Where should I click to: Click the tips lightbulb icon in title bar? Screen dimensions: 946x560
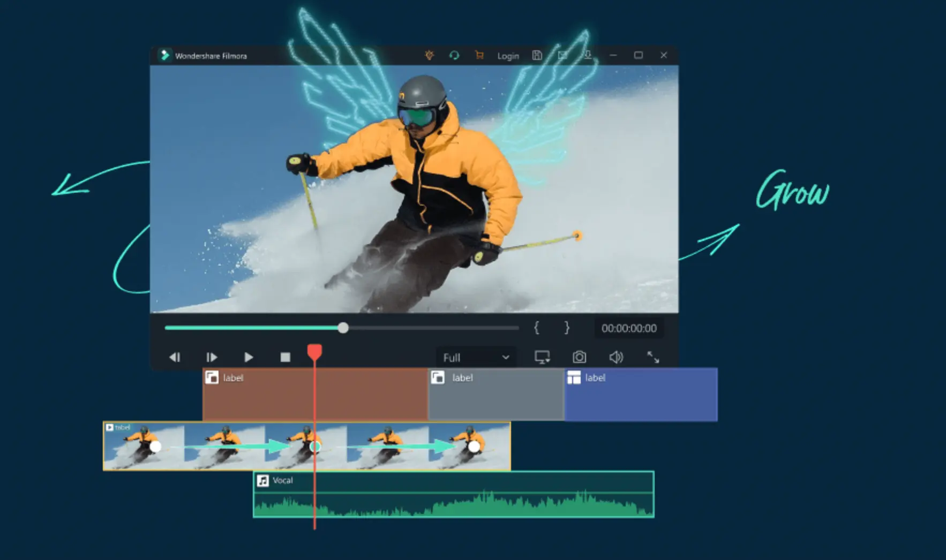pyautogui.click(x=430, y=55)
